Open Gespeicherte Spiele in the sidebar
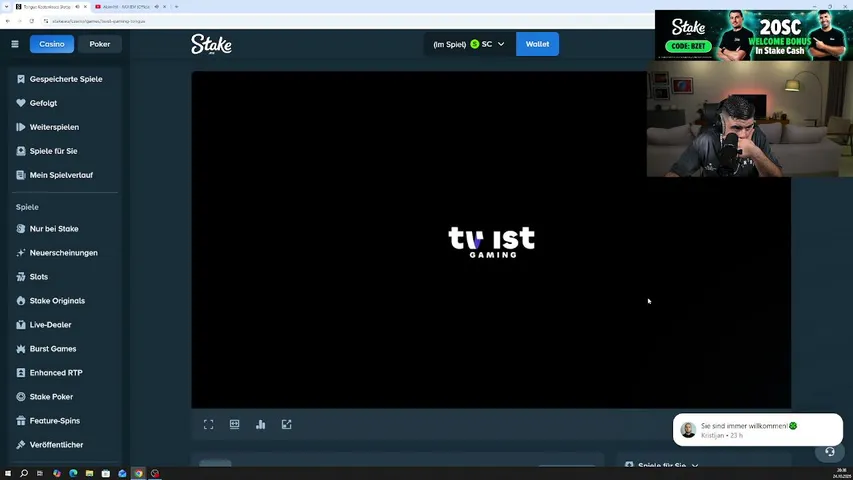This screenshot has width=853, height=480. point(65,79)
